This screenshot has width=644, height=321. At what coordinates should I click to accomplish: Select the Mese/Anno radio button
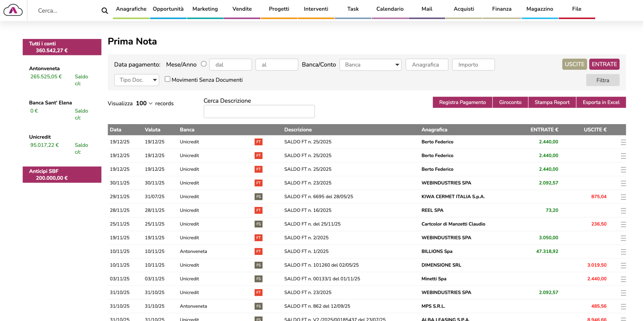204,64
